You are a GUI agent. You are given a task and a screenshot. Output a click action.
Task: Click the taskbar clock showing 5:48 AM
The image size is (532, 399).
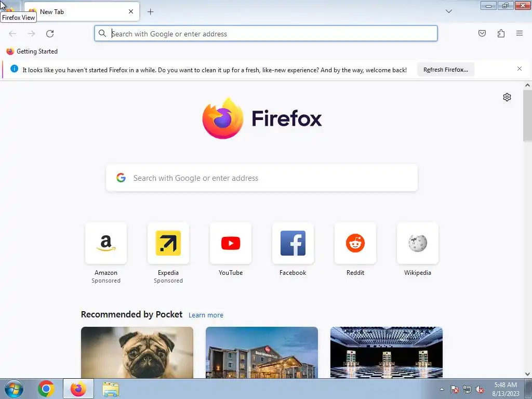click(x=506, y=389)
